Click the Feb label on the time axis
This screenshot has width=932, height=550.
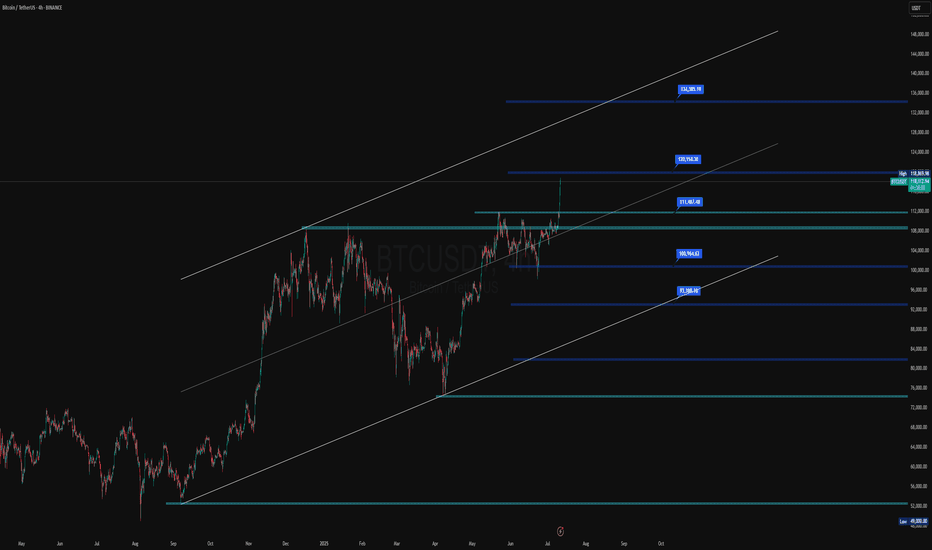click(362, 543)
